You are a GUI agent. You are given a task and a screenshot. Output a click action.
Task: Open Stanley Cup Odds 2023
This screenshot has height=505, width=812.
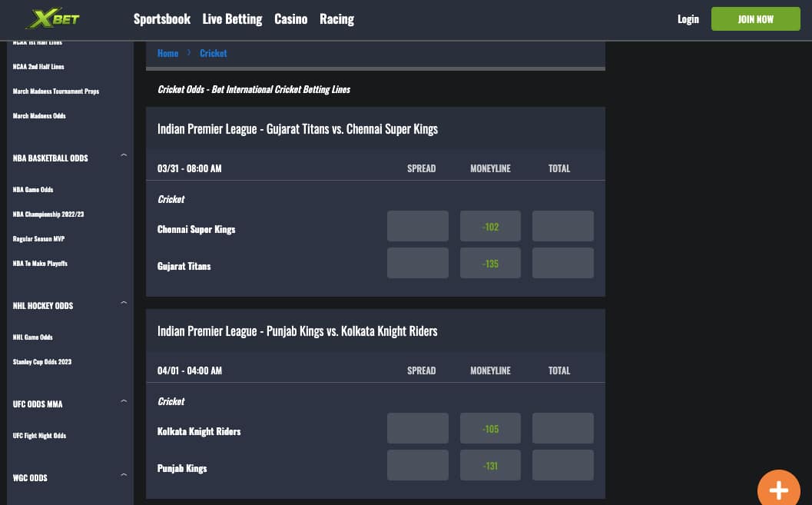click(x=42, y=362)
